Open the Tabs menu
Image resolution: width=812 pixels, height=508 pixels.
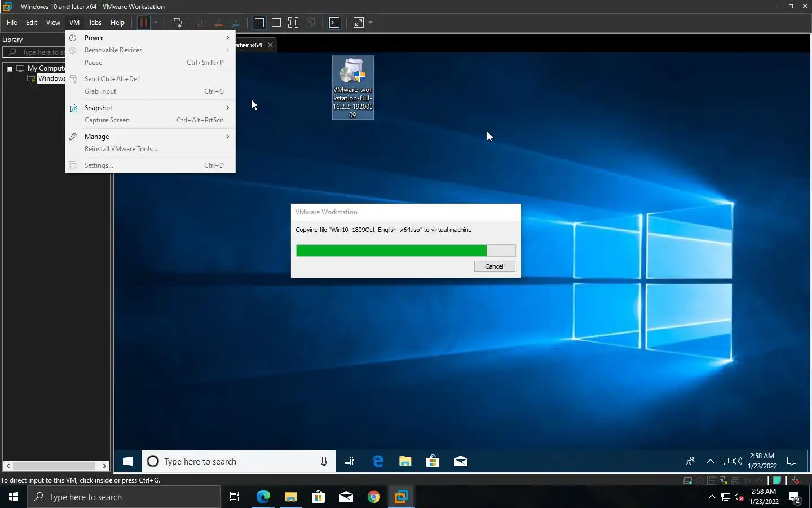95,23
